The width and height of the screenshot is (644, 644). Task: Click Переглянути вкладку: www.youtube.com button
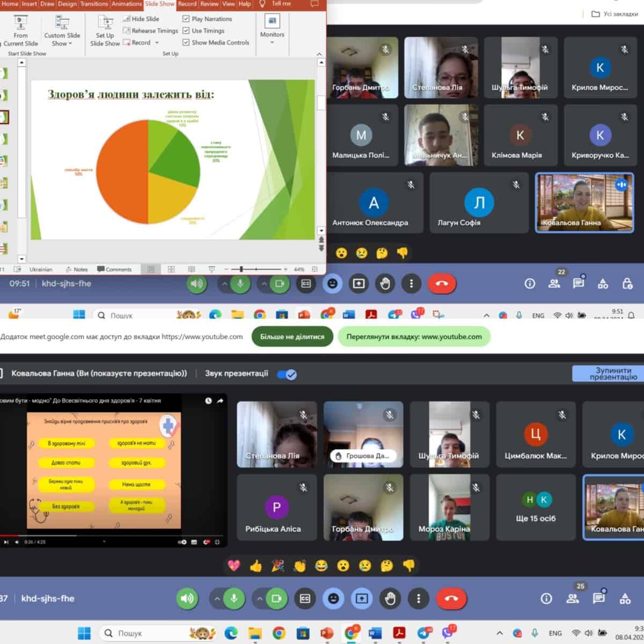click(x=414, y=336)
